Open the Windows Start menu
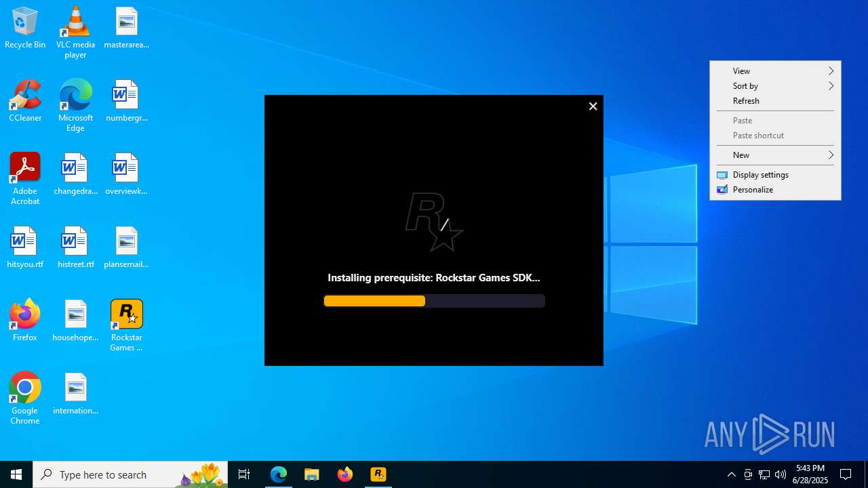This screenshot has height=488, width=868. coord(16,474)
